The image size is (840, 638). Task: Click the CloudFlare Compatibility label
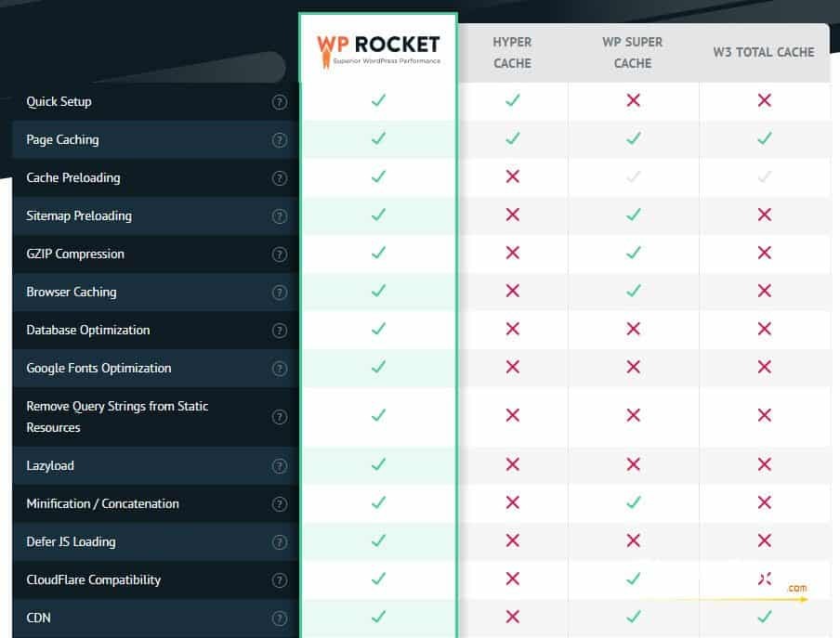point(93,579)
